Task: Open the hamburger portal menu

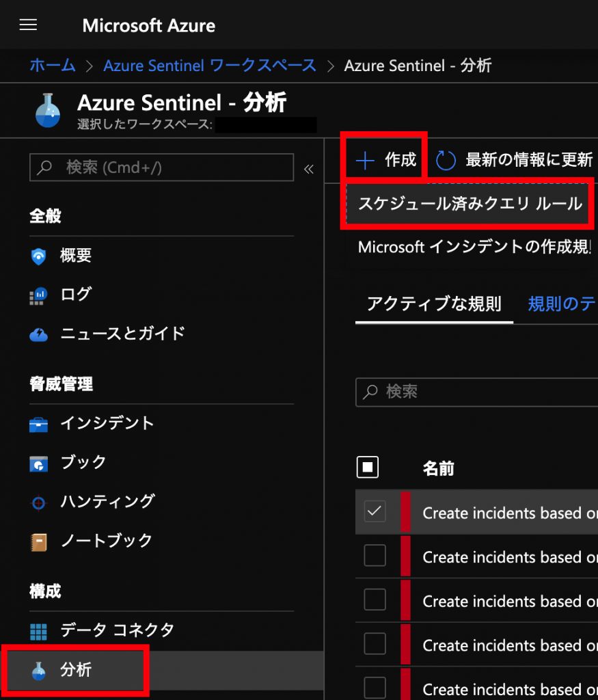Action: tap(28, 25)
